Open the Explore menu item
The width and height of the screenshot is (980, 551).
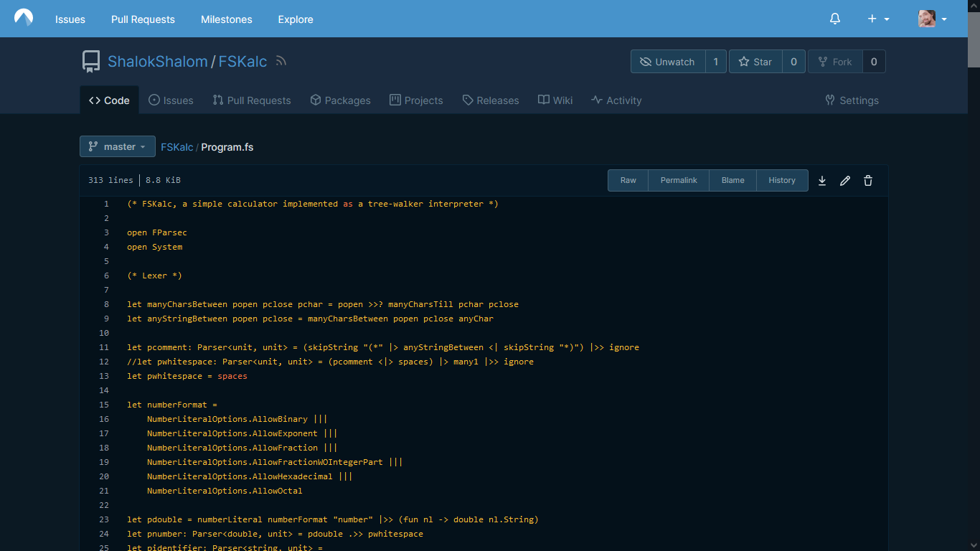pos(295,19)
